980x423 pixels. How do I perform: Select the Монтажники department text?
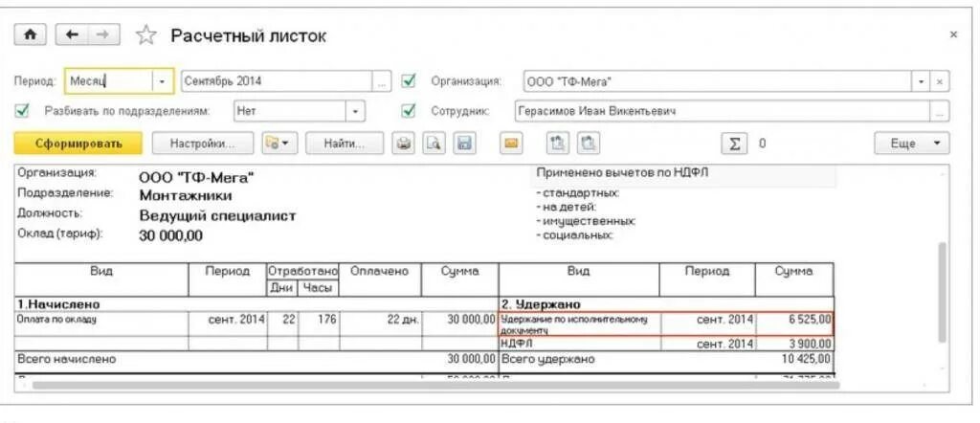(186, 195)
